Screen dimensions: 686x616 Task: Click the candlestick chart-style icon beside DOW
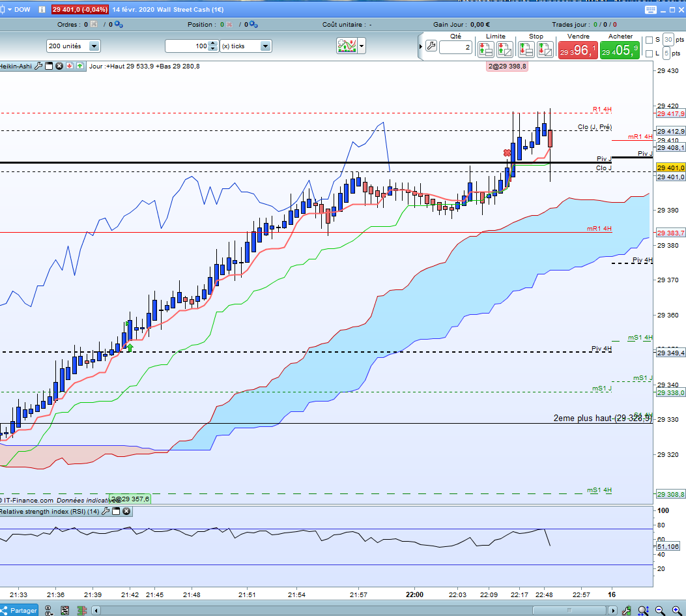pos(1,9)
